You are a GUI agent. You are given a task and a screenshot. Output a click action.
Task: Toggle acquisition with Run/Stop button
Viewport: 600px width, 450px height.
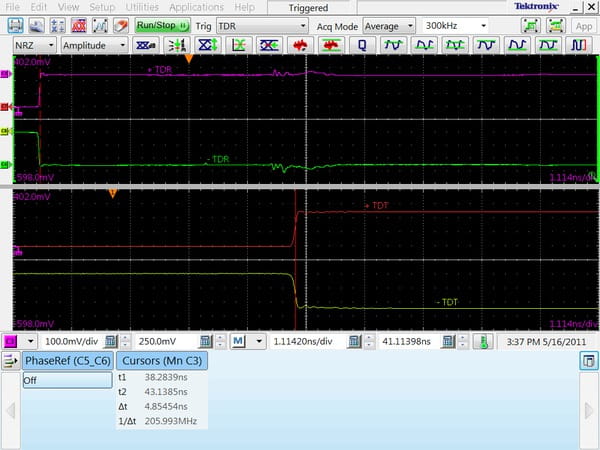click(162, 23)
